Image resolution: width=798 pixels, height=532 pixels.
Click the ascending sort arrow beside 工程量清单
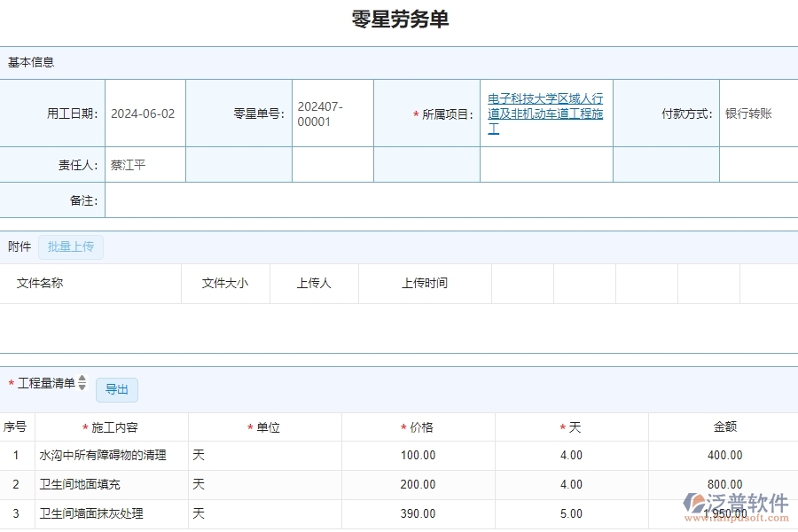pos(81,380)
